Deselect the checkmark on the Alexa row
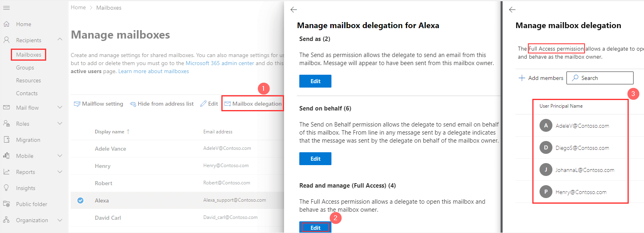 pos(80,200)
